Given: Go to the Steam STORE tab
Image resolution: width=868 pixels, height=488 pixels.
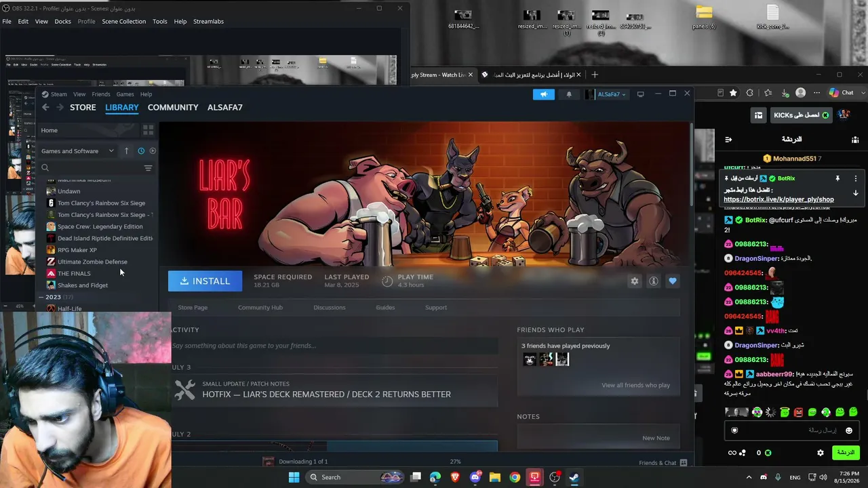Looking at the screenshot, I should coord(83,107).
